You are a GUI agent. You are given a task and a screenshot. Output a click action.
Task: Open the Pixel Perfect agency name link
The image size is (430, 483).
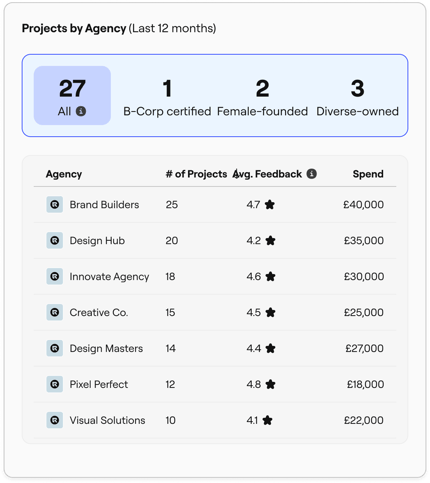point(99,384)
